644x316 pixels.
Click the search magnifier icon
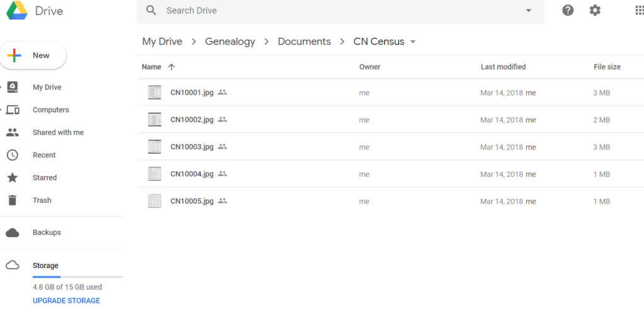(151, 10)
